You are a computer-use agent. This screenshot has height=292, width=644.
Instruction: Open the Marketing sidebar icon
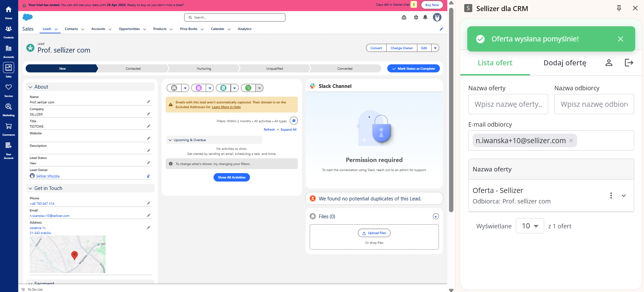pyautogui.click(x=9, y=110)
